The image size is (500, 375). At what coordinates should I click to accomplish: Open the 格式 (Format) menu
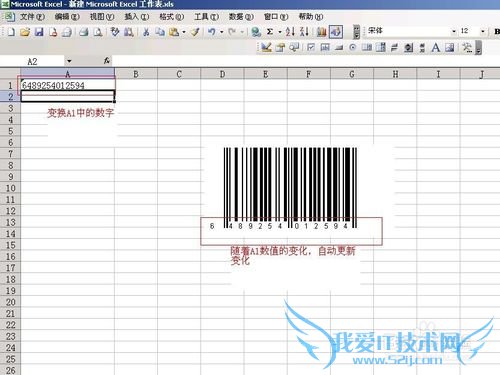coord(171,16)
